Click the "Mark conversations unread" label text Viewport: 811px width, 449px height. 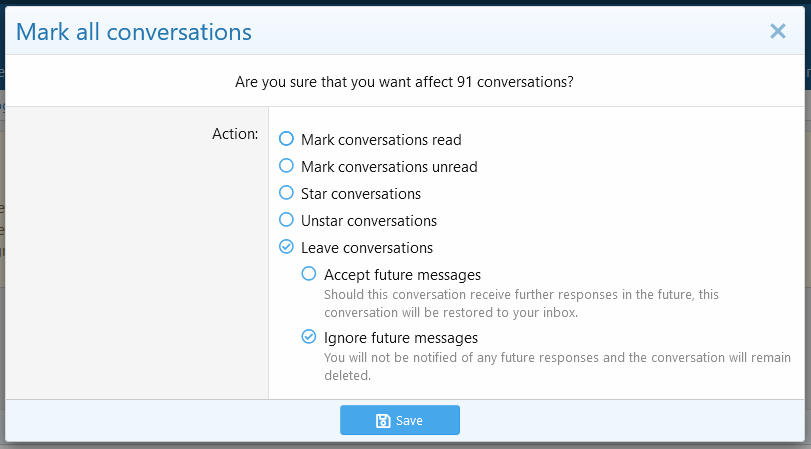click(x=389, y=167)
